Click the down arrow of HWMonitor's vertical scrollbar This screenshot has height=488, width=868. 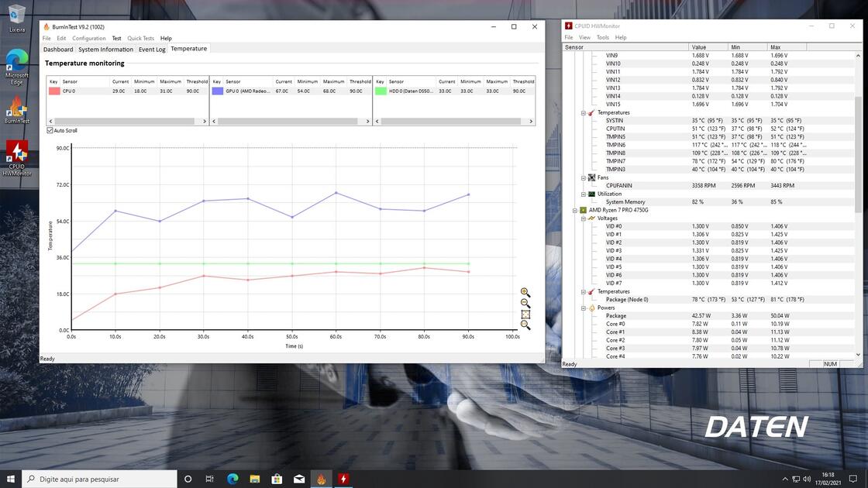pyautogui.click(x=858, y=356)
